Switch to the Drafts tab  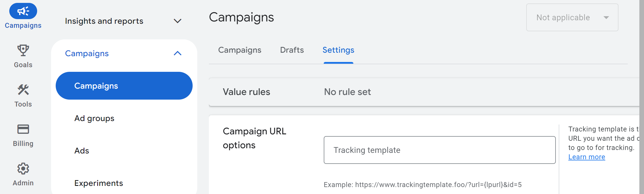292,50
